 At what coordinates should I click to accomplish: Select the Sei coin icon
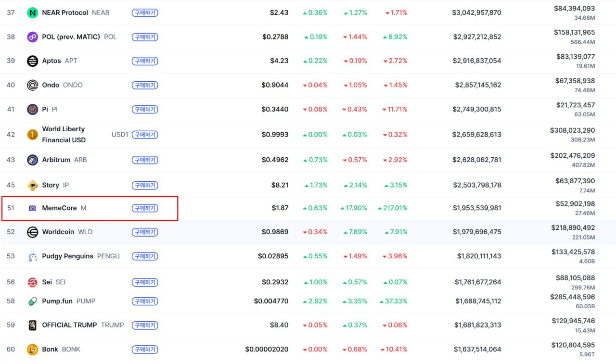pos(32,282)
